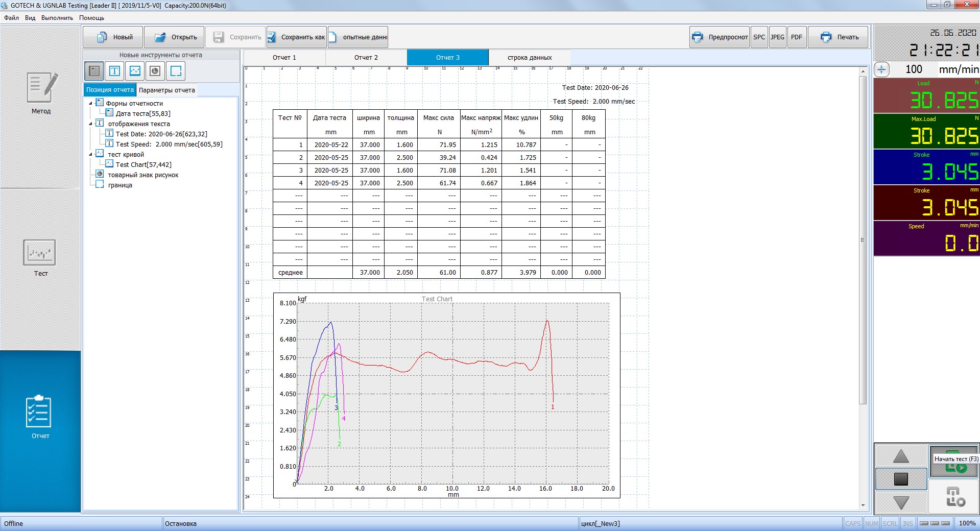Screen dimensions: 980x531
Task: Click the Speed readout panel
Action: [x=926, y=238]
